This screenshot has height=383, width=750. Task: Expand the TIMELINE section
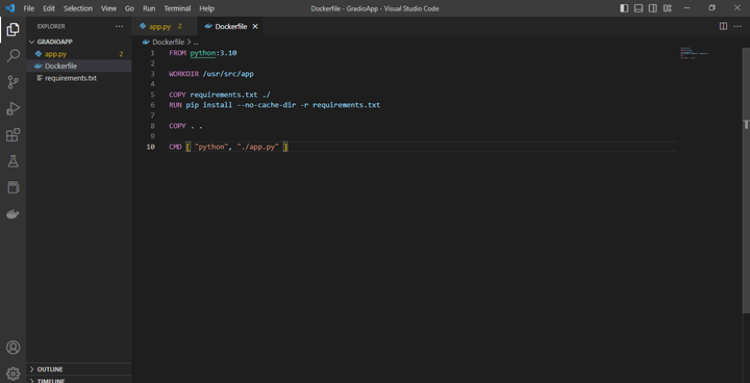79,380
